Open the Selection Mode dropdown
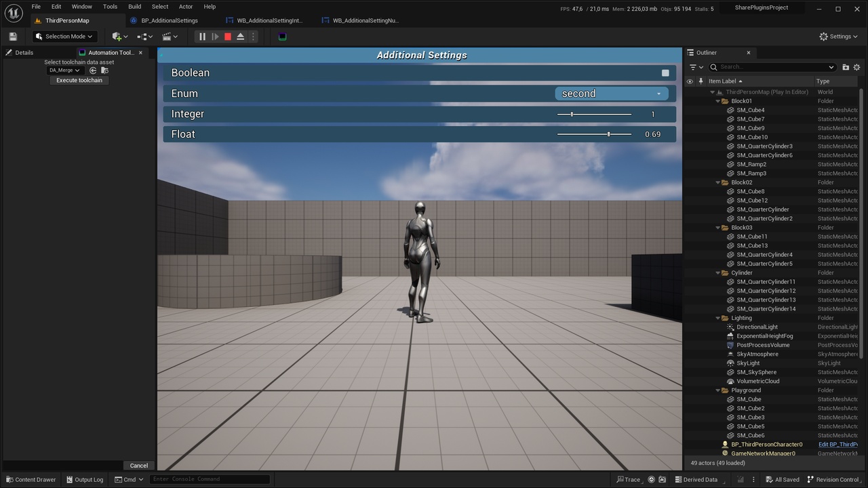Screen dimensions: 868x488 pos(65,37)
